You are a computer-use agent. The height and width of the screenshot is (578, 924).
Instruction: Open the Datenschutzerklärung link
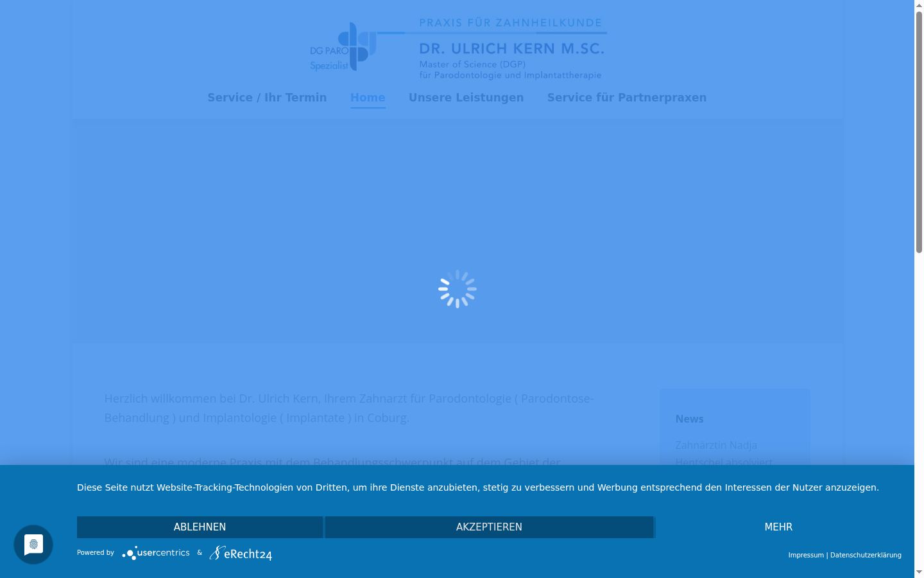coord(866,556)
